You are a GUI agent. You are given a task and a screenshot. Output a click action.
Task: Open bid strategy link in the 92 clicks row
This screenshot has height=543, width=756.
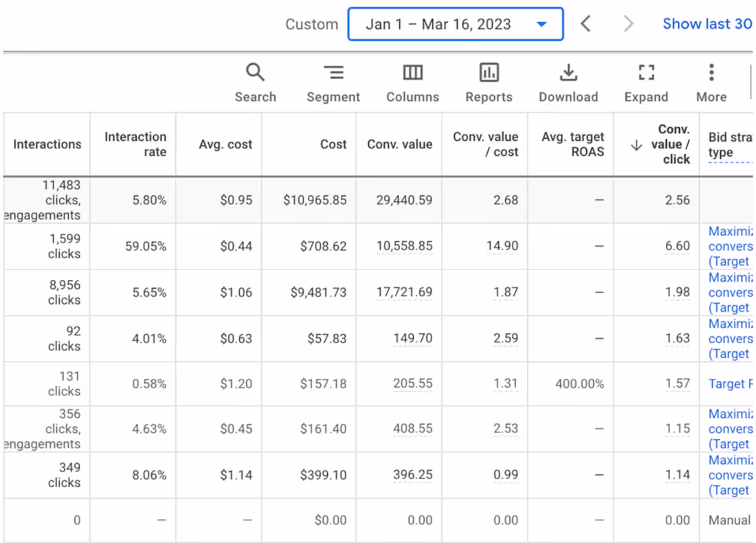730,339
